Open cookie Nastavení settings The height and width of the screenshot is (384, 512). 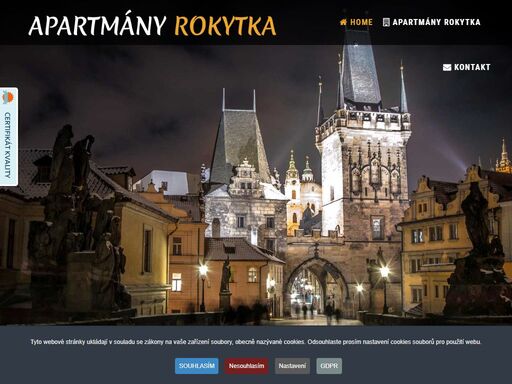tap(292, 366)
